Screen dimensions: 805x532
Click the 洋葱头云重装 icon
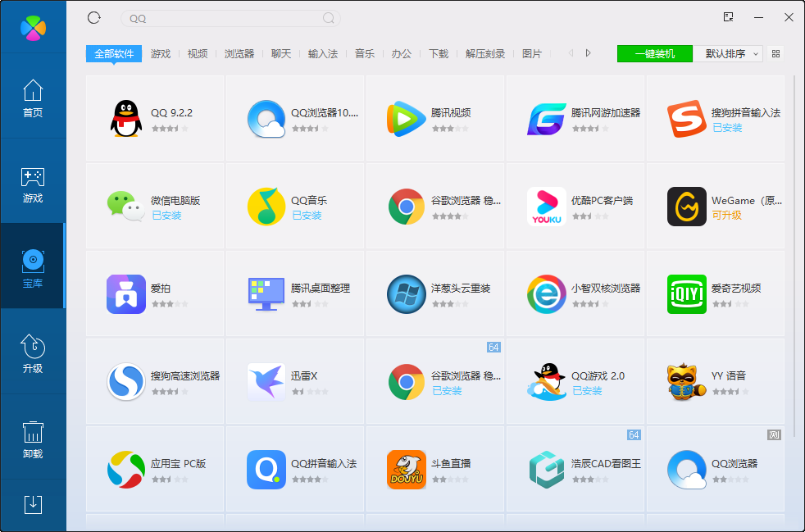tap(406, 294)
